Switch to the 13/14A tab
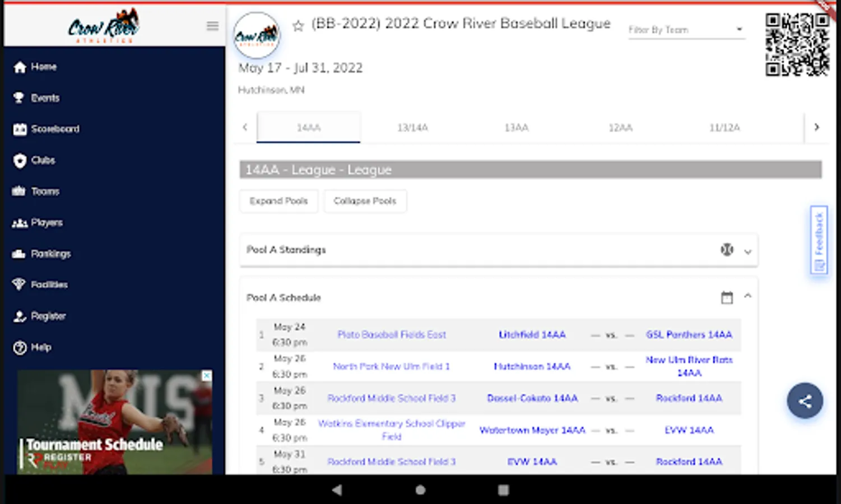This screenshot has height=504, width=841. click(412, 128)
